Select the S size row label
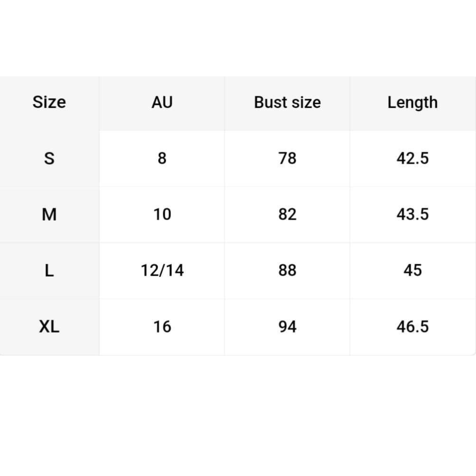This screenshot has width=476, height=476. point(49,158)
